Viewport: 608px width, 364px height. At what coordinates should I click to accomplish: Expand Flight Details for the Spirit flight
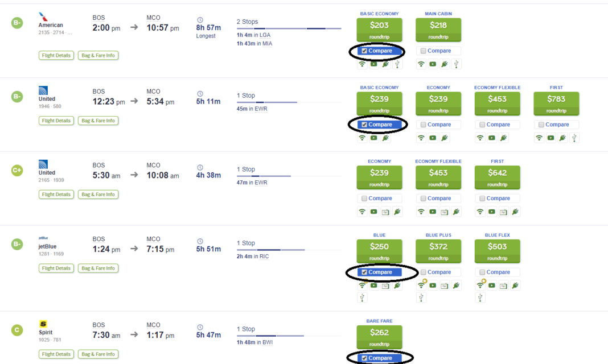[x=56, y=354]
